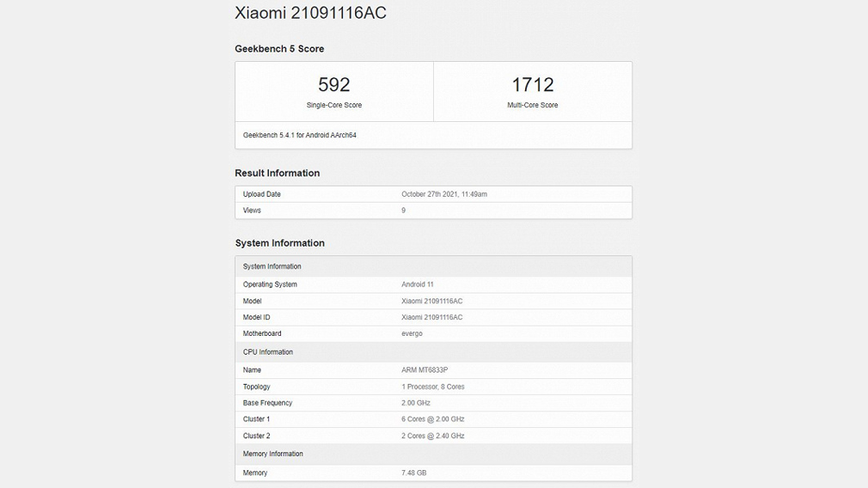Click the 'Result Information' heading
This screenshot has height=488, width=868.
278,174
